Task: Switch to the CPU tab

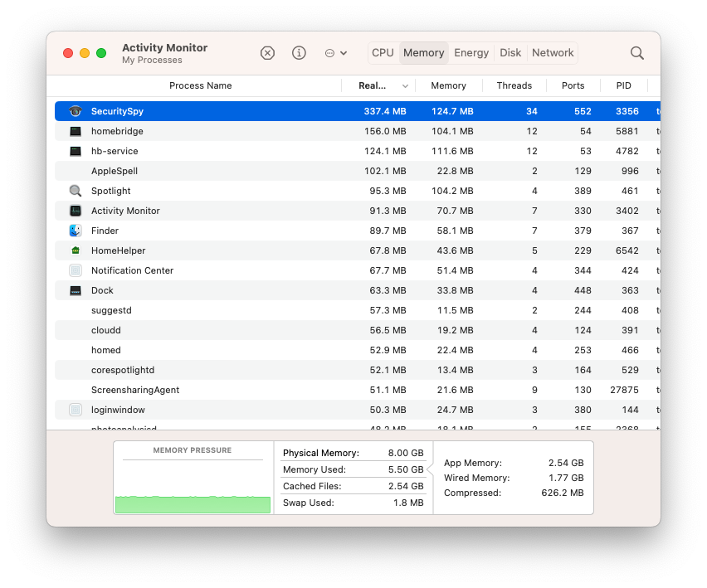Action: 383,53
